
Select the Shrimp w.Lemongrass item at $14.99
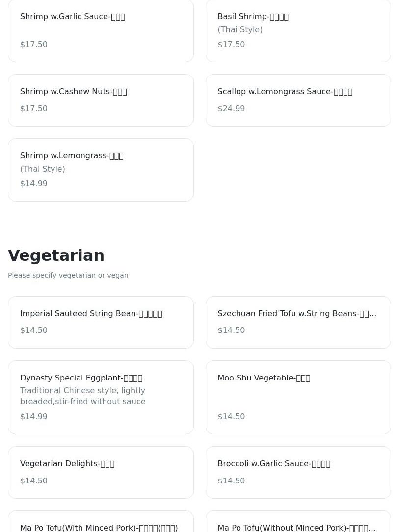click(101, 170)
